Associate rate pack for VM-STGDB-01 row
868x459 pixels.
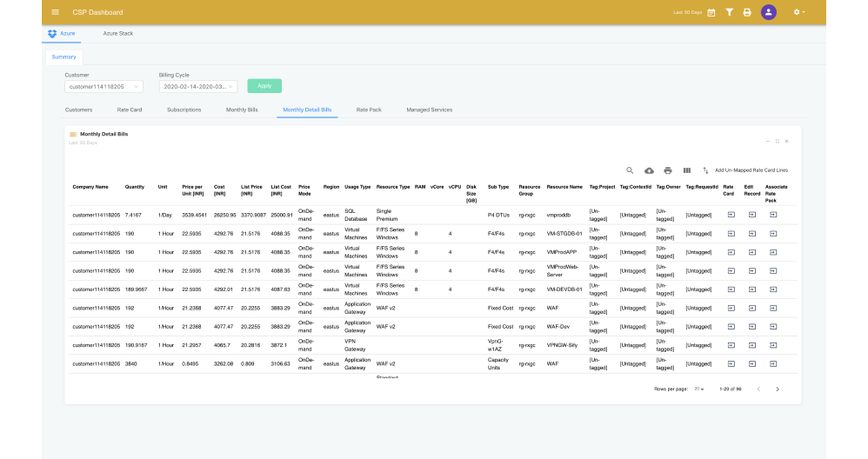[x=773, y=233]
